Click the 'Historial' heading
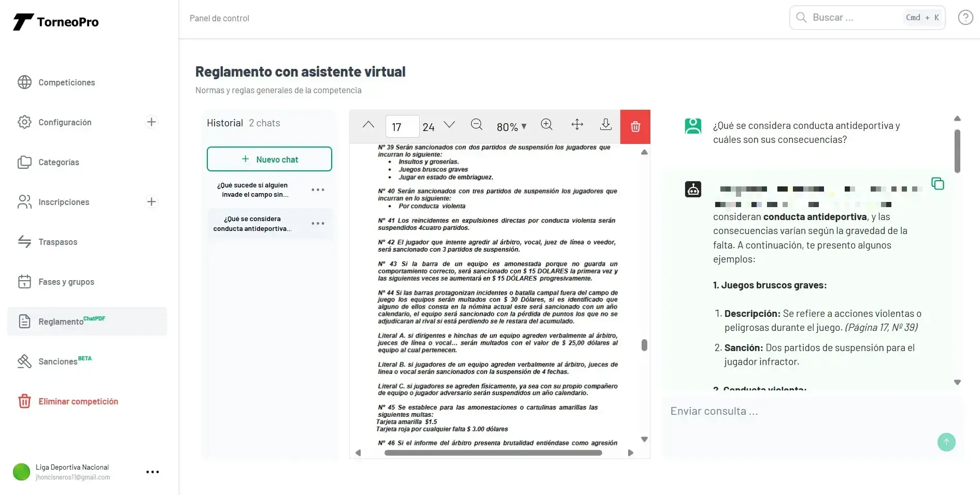 [x=225, y=123]
